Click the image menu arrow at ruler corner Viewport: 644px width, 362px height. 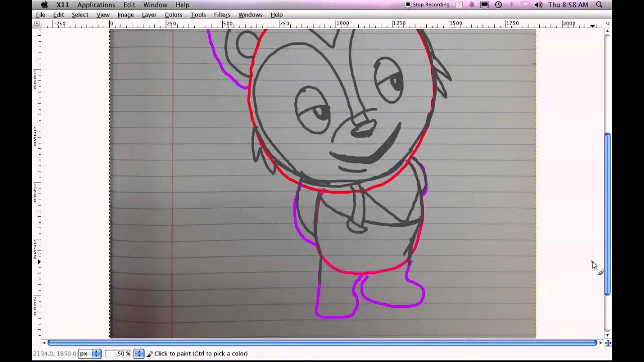[37, 24]
